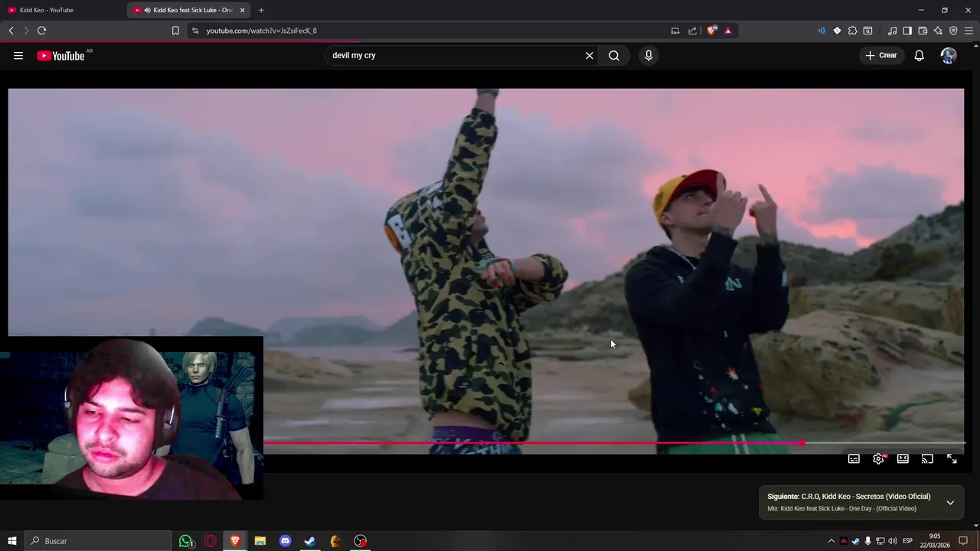This screenshot has width=980, height=551.
Task: Open Brave VPN shield icon
Action: (x=953, y=31)
